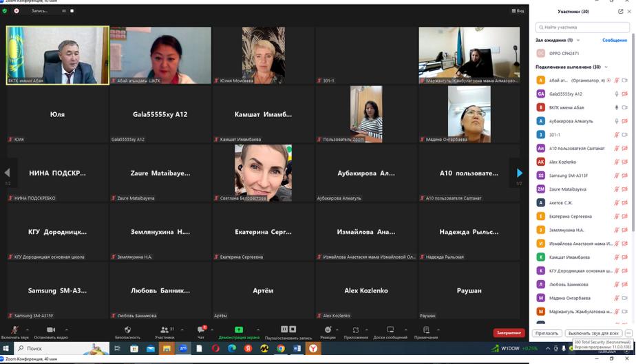Collapse the Подключение выполнено list
Viewport: 636px width, 364px height.
point(606,67)
